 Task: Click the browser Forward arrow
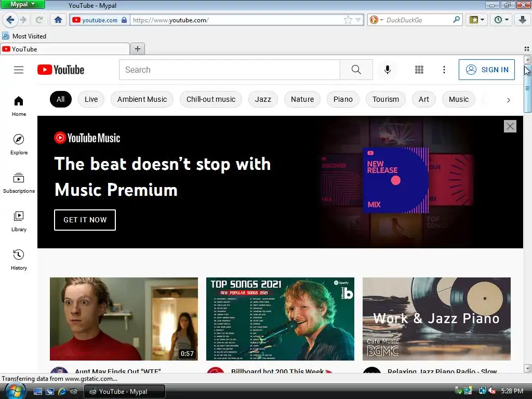(x=23, y=20)
